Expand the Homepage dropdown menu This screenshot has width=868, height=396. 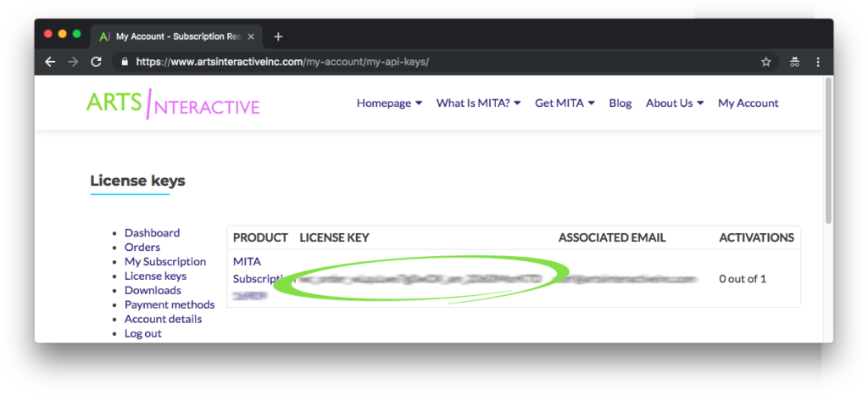pyautogui.click(x=389, y=103)
